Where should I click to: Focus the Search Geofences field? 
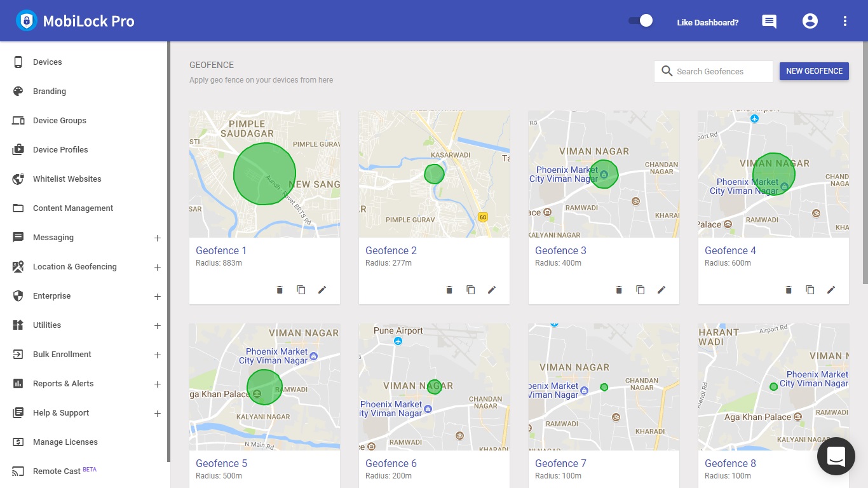(x=714, y=71)
